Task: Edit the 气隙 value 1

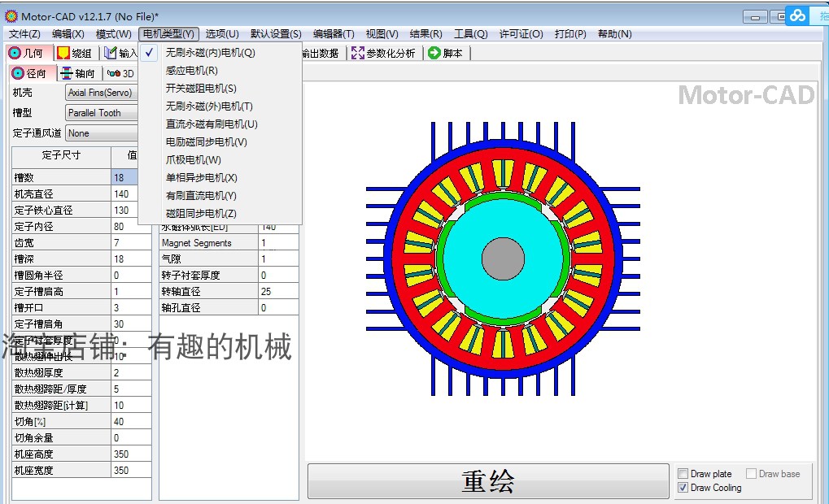Action: coord(278,259)
